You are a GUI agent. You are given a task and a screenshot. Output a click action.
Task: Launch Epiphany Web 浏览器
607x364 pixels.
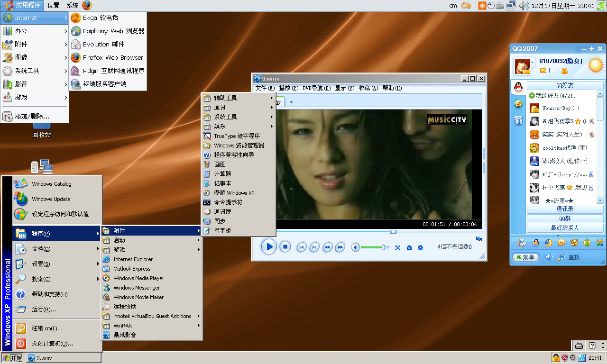(x=108, y=31)
